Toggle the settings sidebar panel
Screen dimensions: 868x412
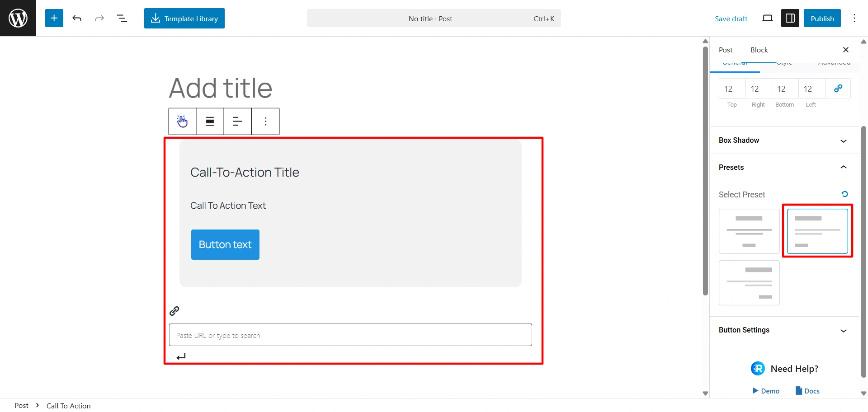(790, 18)
